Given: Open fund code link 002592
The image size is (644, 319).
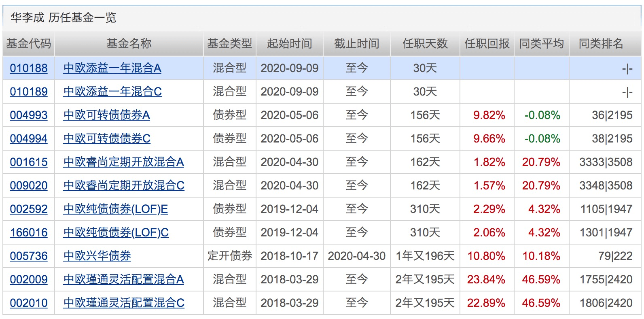Looking at the screenshot, I should point(29,209).
